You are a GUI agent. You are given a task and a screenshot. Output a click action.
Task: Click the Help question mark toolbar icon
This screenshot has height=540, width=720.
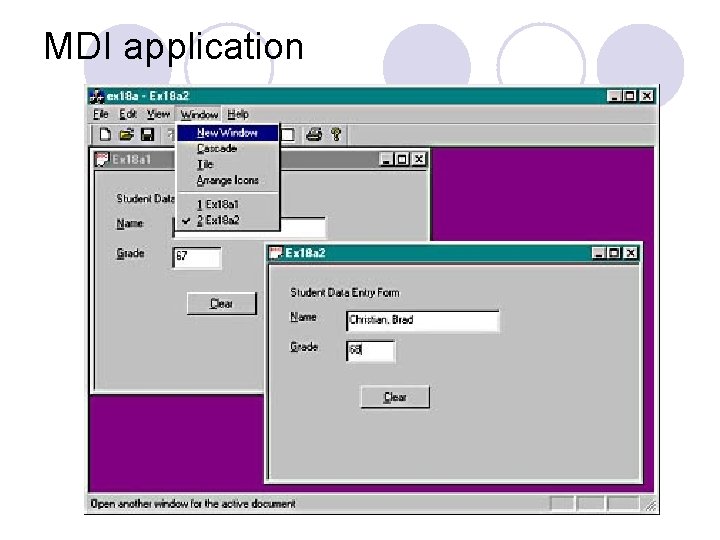[336, 135]
